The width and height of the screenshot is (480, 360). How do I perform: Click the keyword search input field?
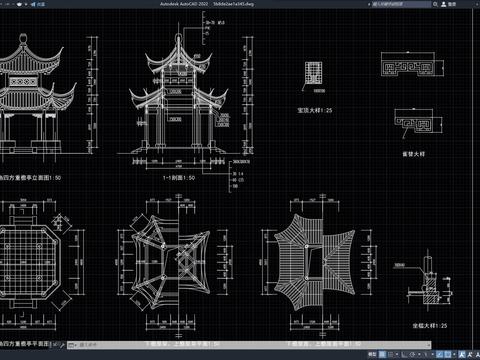click(402, 4)
